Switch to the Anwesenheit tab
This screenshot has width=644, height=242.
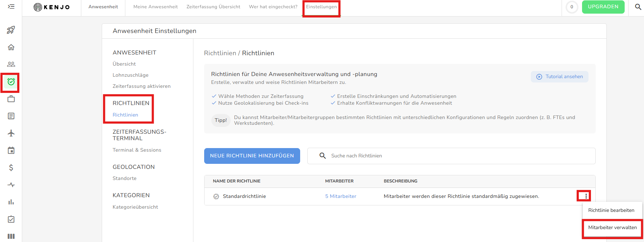[x=103, y=7]
